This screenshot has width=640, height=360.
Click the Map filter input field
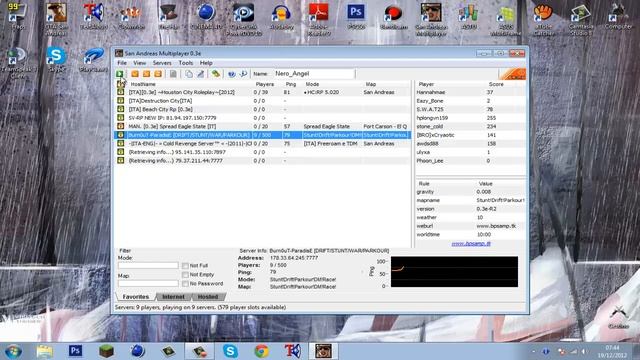(x=148, y=283)
